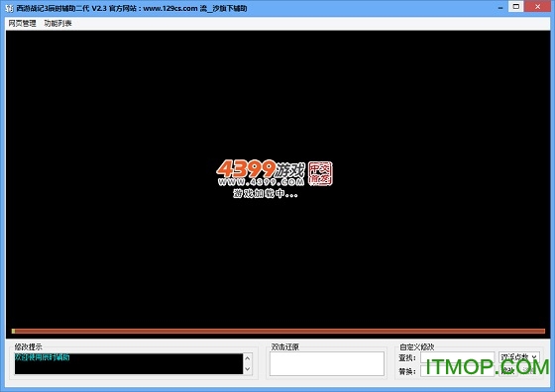Maximize the 西游战记3辰时辅助 window
This screenshot has width=555, height=392.
516,6
